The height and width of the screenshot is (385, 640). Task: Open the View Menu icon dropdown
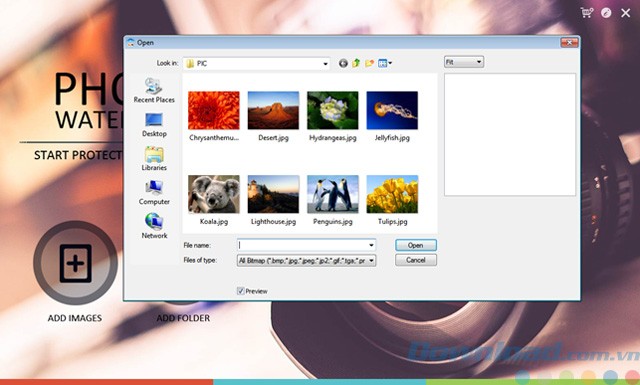385,63
